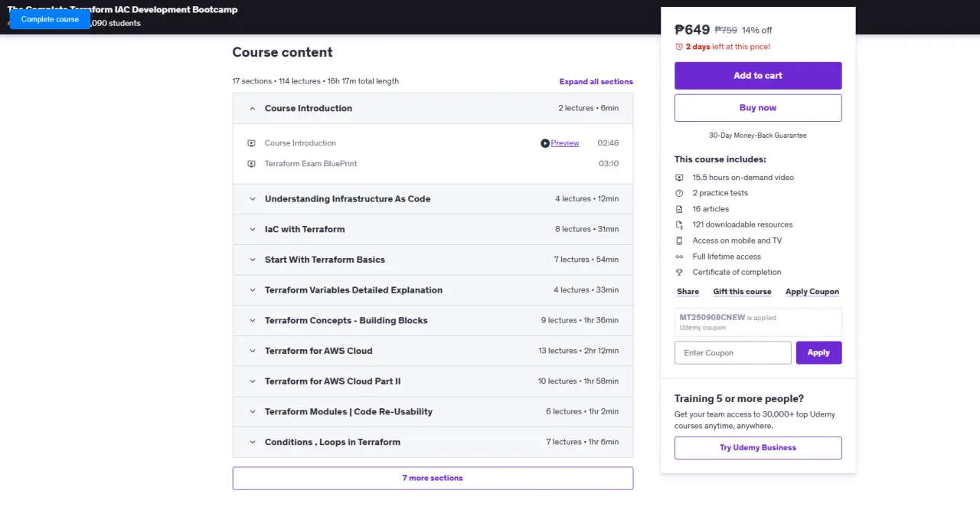Viewport: 980px width, 507px height.
Task: Click the video icon beside Course Introduction lecture
Action: click(x=251, y=143)
